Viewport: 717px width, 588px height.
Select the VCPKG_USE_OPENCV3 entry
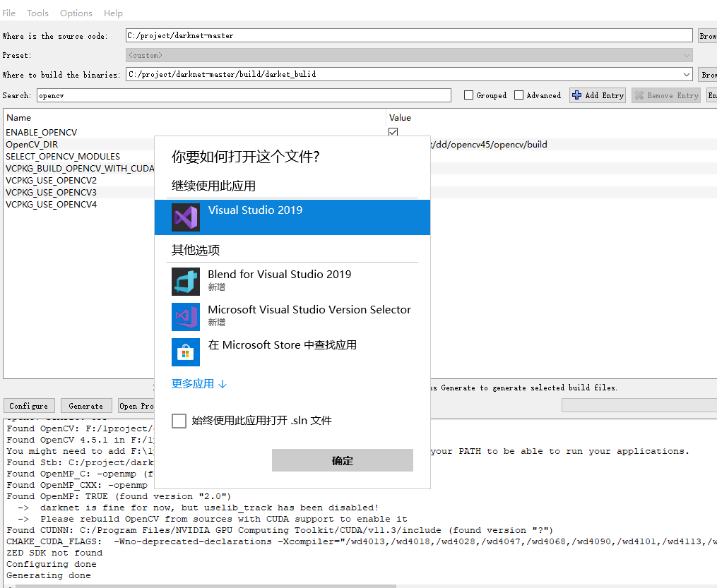[51, 192]
